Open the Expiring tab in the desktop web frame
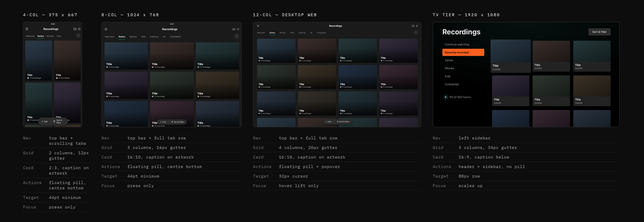Screen dimensions: 644x222 [x=302, y=33]
